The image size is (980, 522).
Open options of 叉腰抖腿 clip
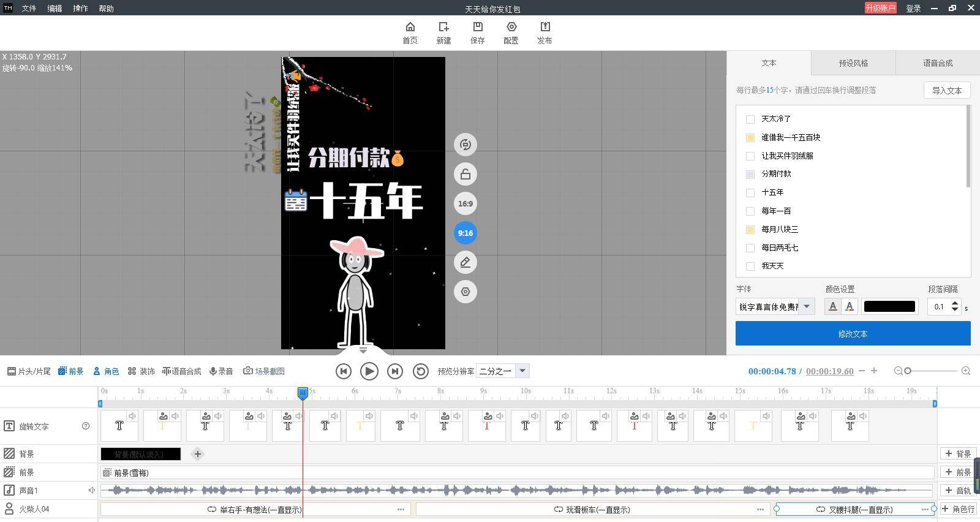pos(925,509)
